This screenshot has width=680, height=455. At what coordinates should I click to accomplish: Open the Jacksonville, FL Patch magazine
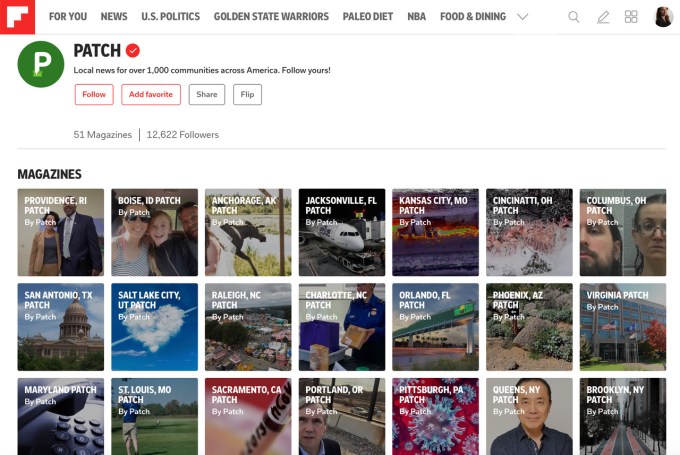coord(341,232)
